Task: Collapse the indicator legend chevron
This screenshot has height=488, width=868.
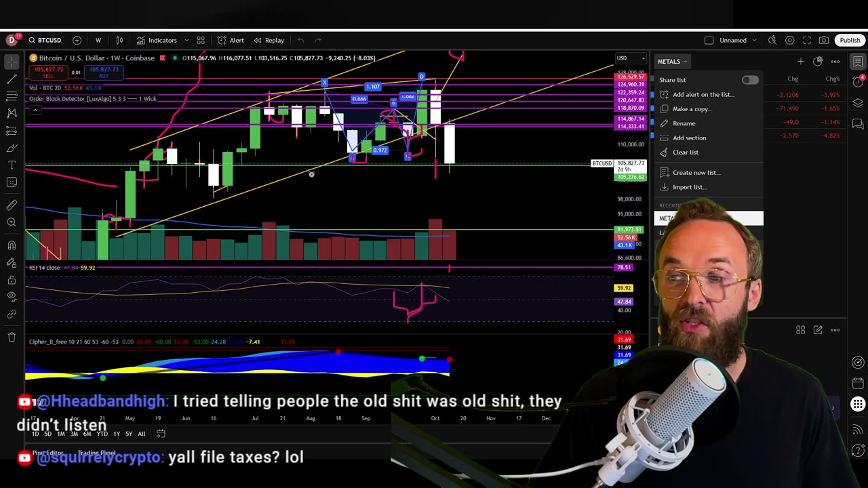Action: 35,110
